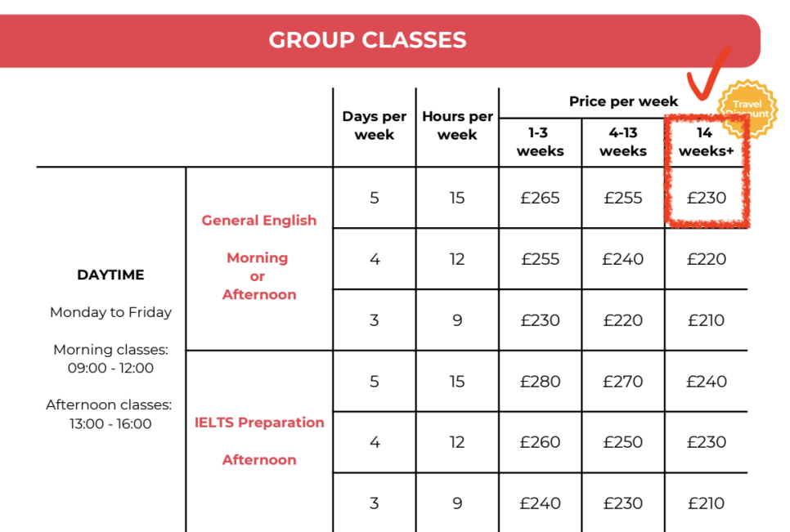
Task: Select the £270 price in 4-13 weeks column
Action: [x=623, y=382]
